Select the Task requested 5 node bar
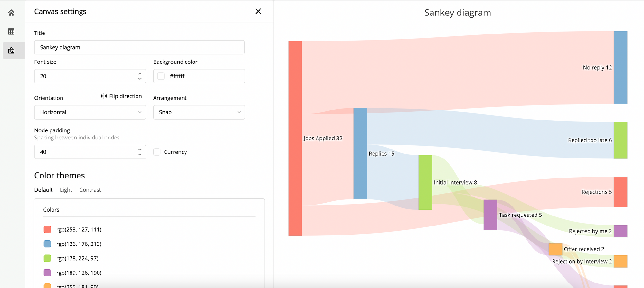The height and width of the screenshot is (288, 644). point(490,215)
